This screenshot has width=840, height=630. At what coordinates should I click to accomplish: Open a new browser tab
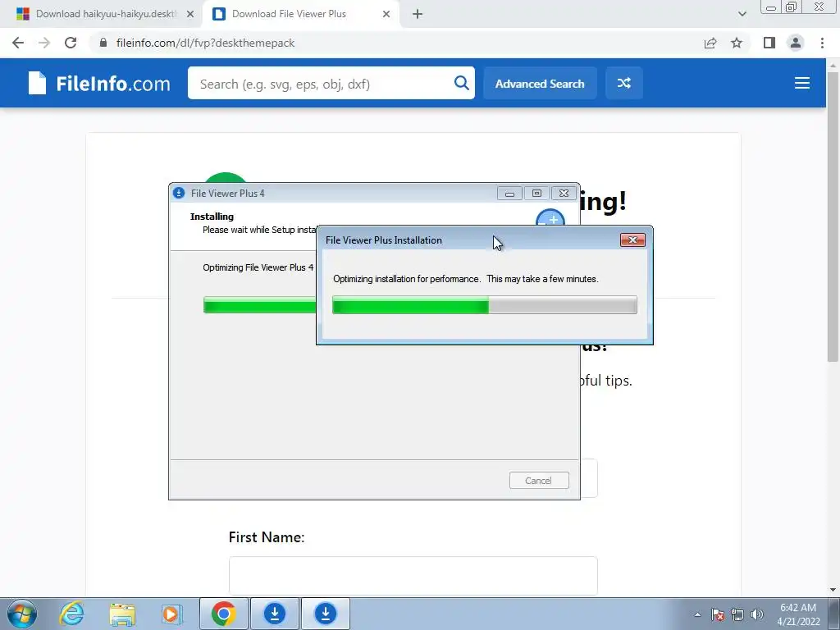418,14
